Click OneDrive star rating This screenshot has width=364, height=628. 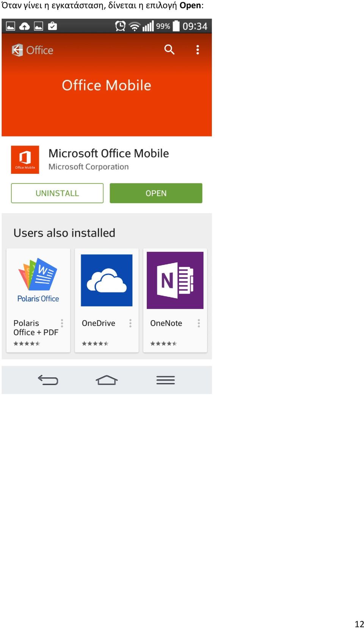tap(95, 344)
